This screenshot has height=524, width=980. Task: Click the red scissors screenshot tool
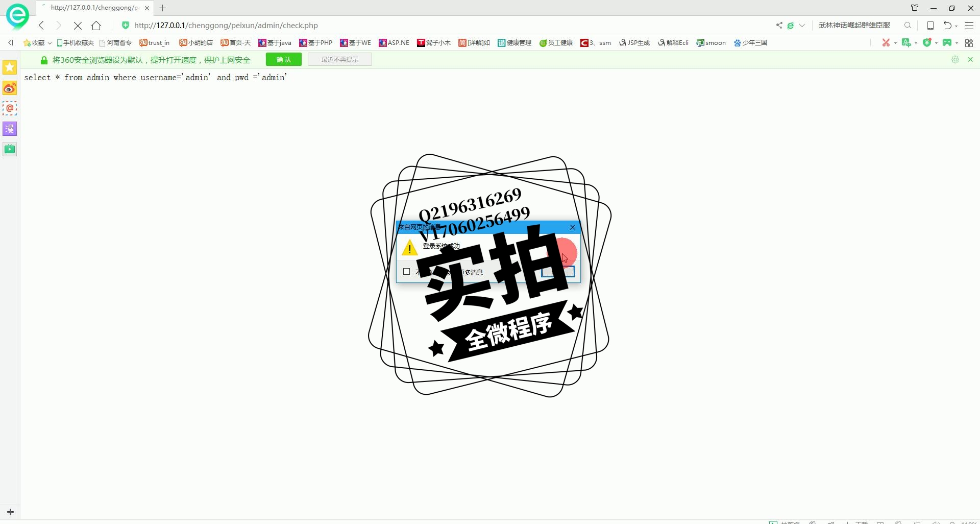pos(886,43)
